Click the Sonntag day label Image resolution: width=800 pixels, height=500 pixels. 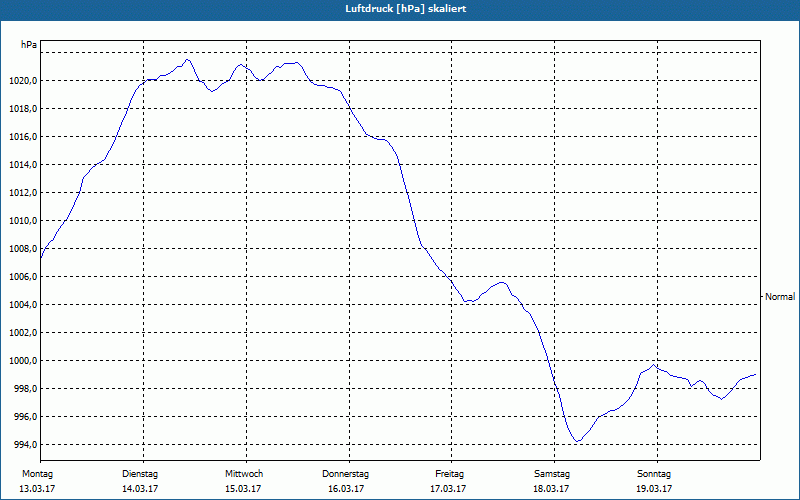click(654, 474)
